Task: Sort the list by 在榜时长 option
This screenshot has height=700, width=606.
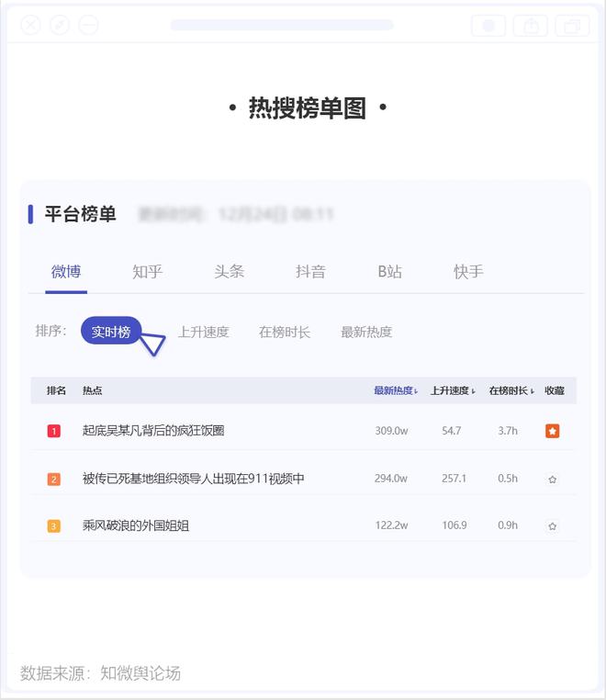Action: [x=285, y=333]
